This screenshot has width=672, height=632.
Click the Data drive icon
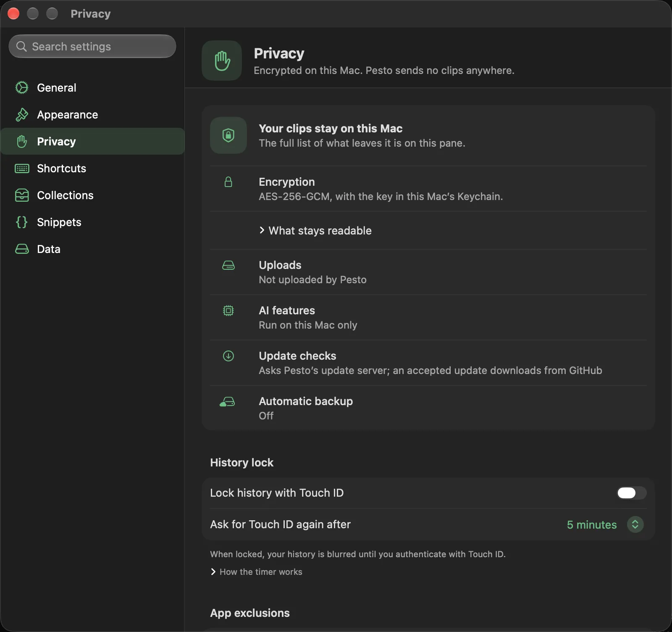tap(22, 249)
